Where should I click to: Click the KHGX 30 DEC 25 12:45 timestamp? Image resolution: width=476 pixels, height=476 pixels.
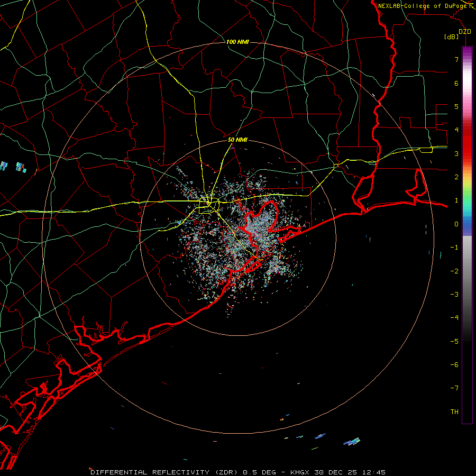(338, 472)
